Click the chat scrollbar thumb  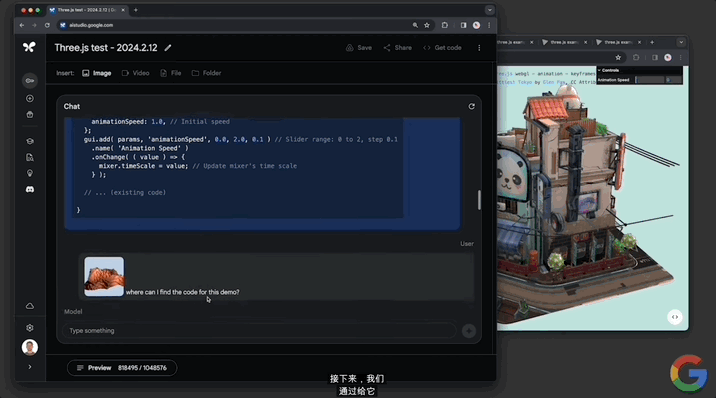click(479, 200)
